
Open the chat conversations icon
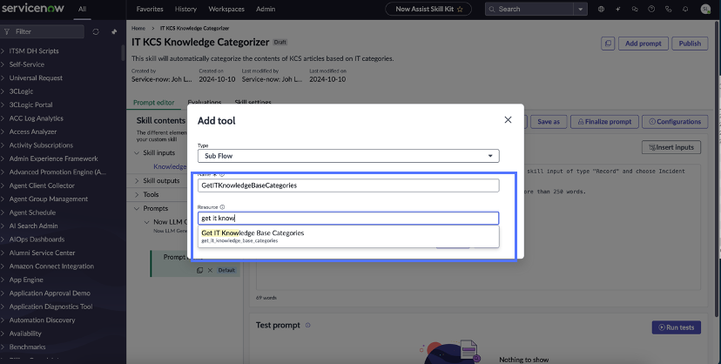pyautogui.click(x=635, y=9)
